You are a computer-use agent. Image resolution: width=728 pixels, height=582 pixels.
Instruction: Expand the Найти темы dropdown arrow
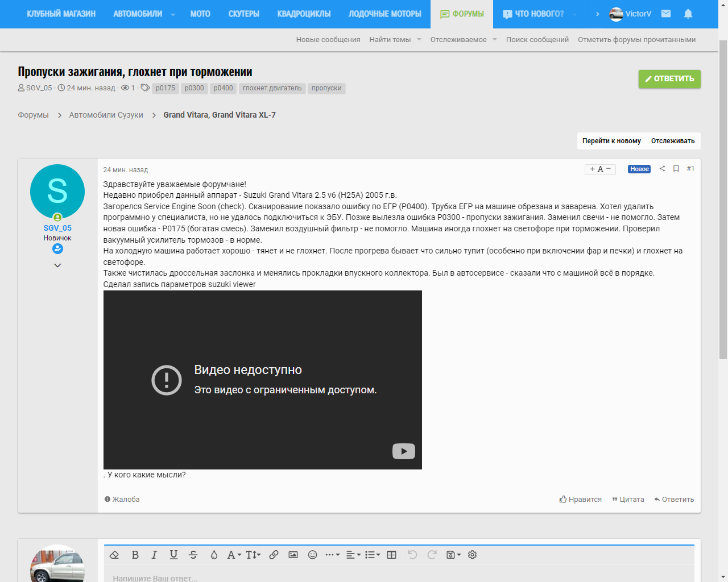pos(419,40)
